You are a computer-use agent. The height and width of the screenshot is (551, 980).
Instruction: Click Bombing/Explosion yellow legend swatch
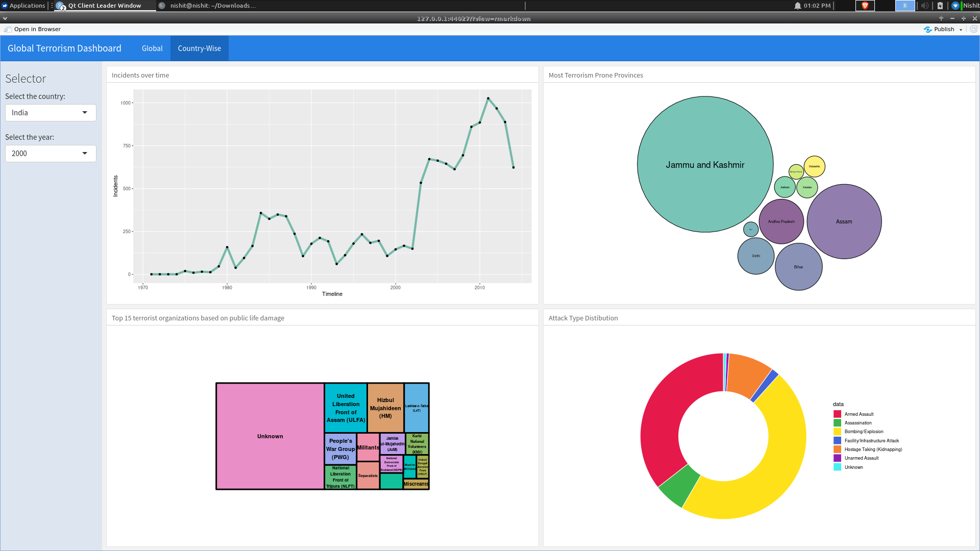tap(837, 432)
